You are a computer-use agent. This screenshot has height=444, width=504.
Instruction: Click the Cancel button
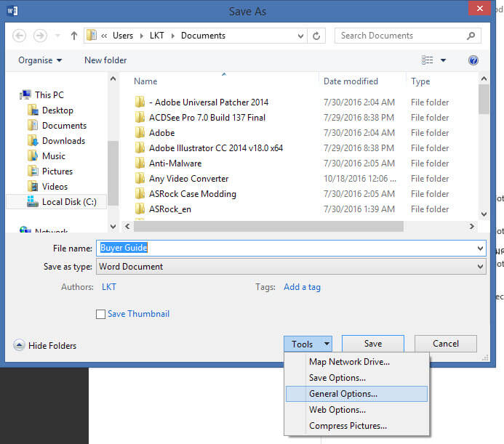click(x=446, y=344)
